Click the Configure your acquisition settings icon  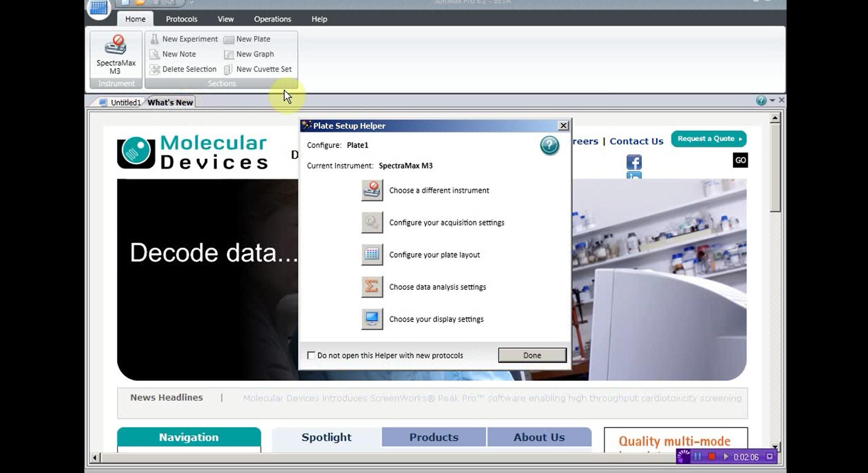tap(372, 223)
